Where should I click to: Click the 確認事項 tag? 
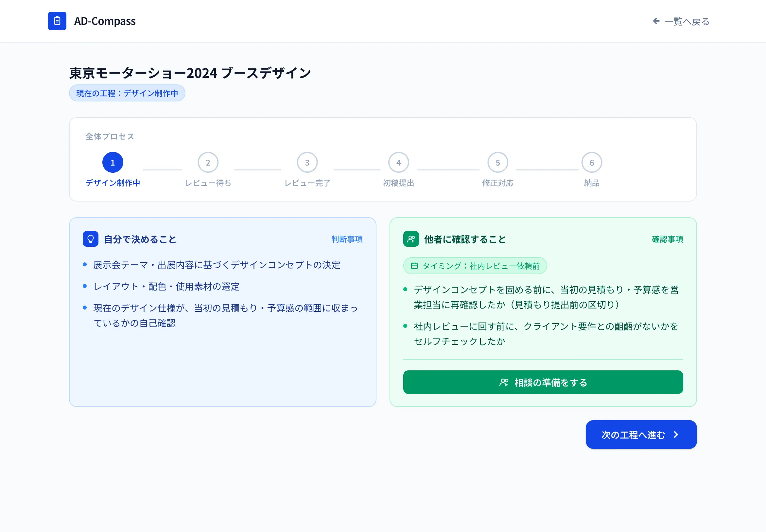click(x=667, y=239)
